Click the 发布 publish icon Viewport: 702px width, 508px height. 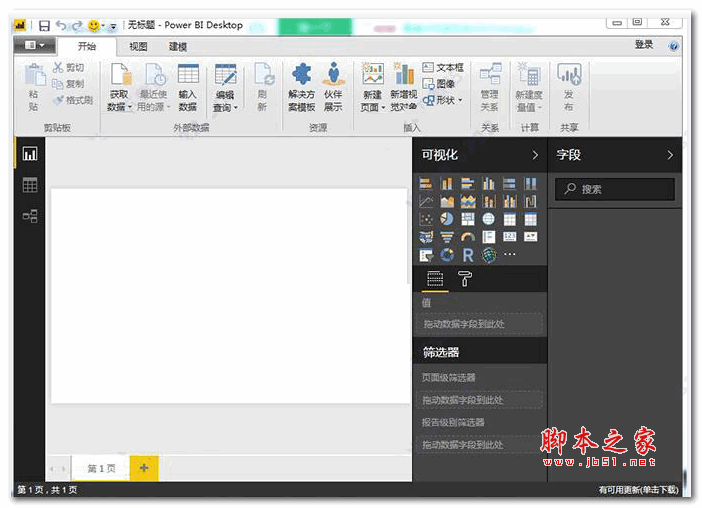point(568,88)
